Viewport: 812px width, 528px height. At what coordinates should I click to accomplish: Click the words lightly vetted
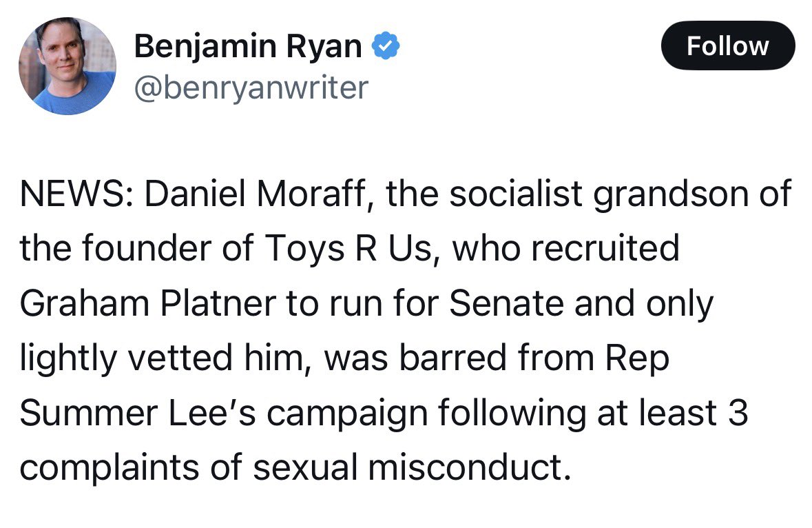[126, 358]
